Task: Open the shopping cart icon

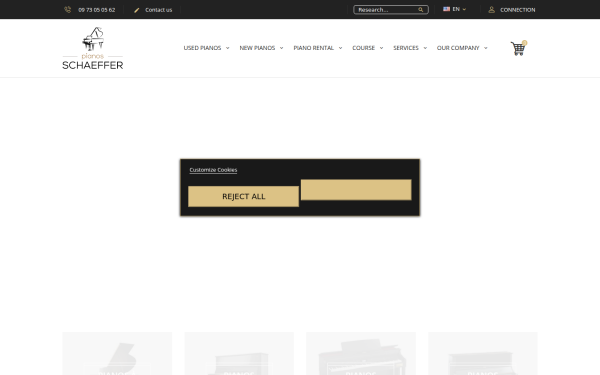Action: 518,48
